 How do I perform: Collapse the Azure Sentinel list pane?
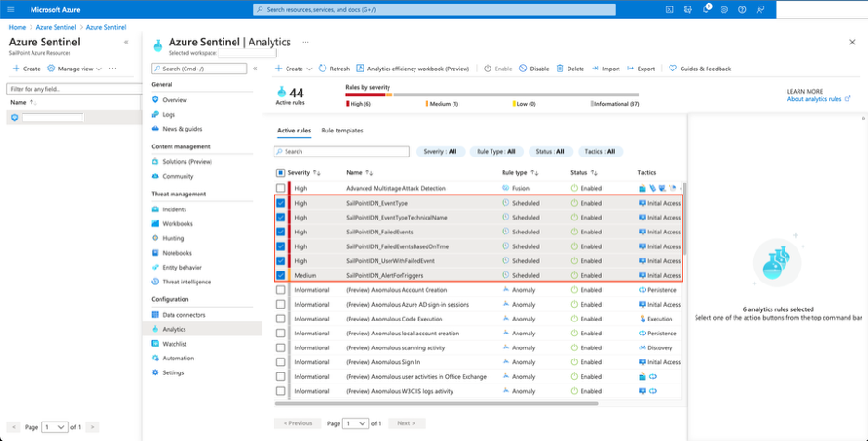click(x=126, y=42)
